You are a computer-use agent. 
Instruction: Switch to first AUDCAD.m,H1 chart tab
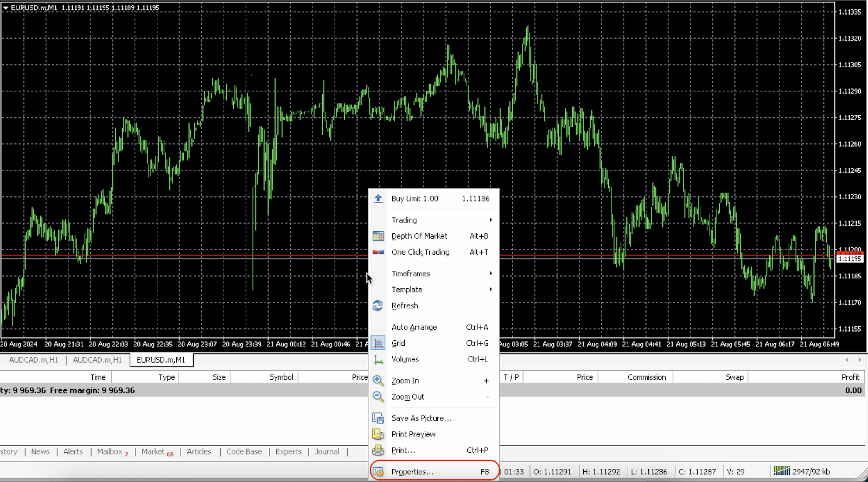click(x=33, y=360)
